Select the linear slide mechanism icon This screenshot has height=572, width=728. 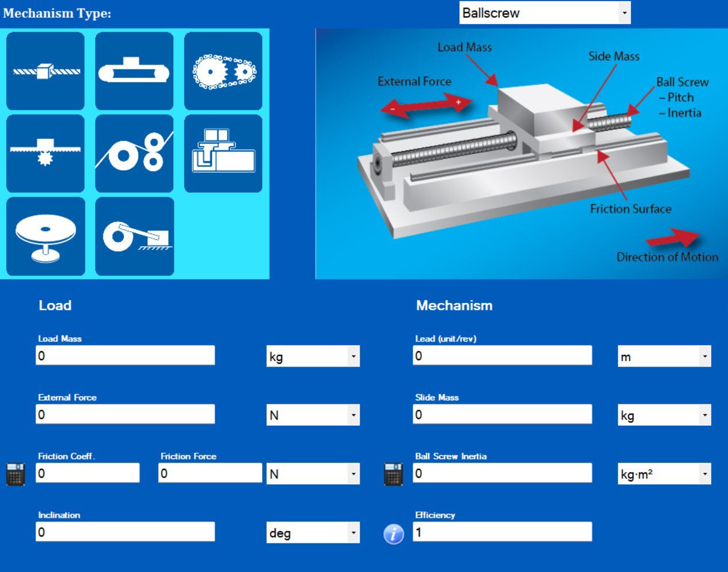(223, 153)
